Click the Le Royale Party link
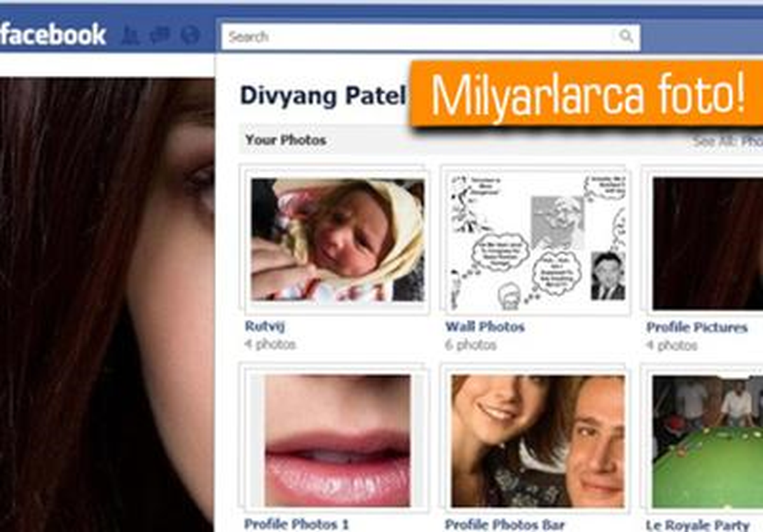This screenshot has width=763, height=532. 698,525
